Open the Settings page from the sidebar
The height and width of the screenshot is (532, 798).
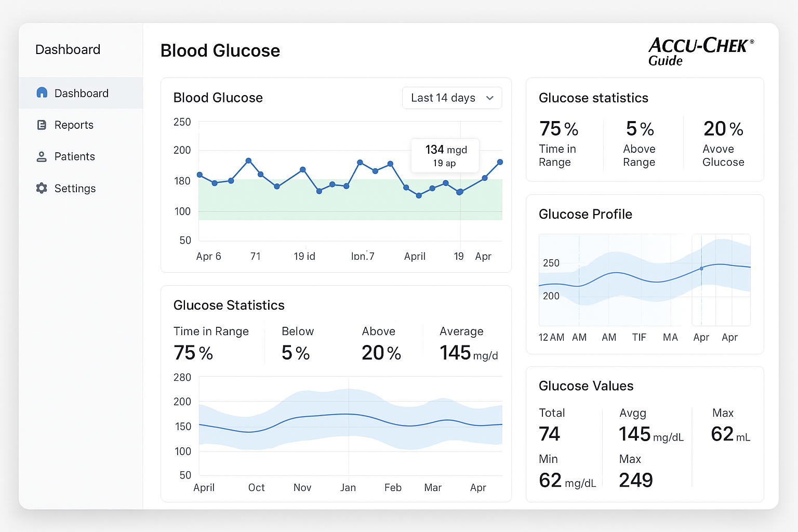tap(75, 188)
